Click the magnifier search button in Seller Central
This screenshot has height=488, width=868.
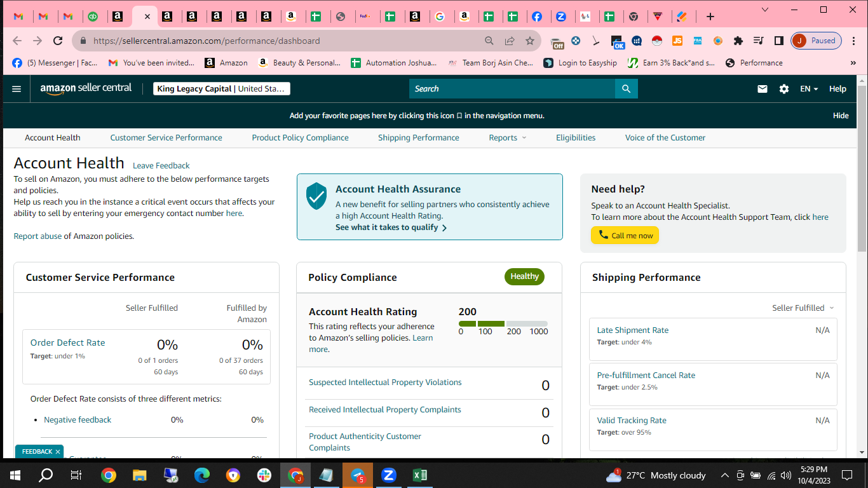click(626, 89)
